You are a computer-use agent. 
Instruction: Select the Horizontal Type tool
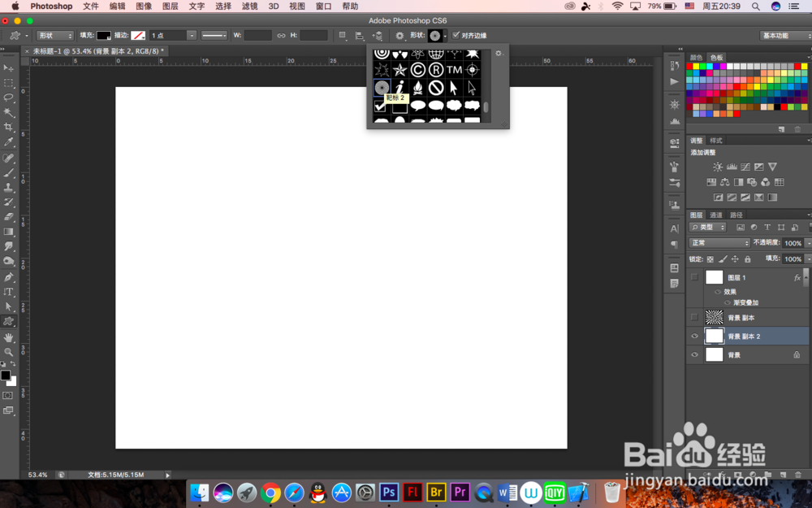point(8,292)
